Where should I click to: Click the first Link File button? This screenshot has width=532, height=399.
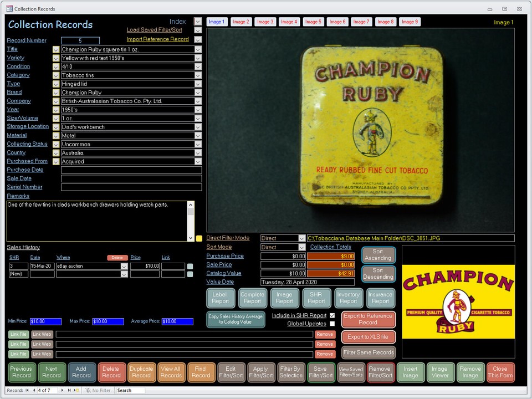(x=18, y=335)
